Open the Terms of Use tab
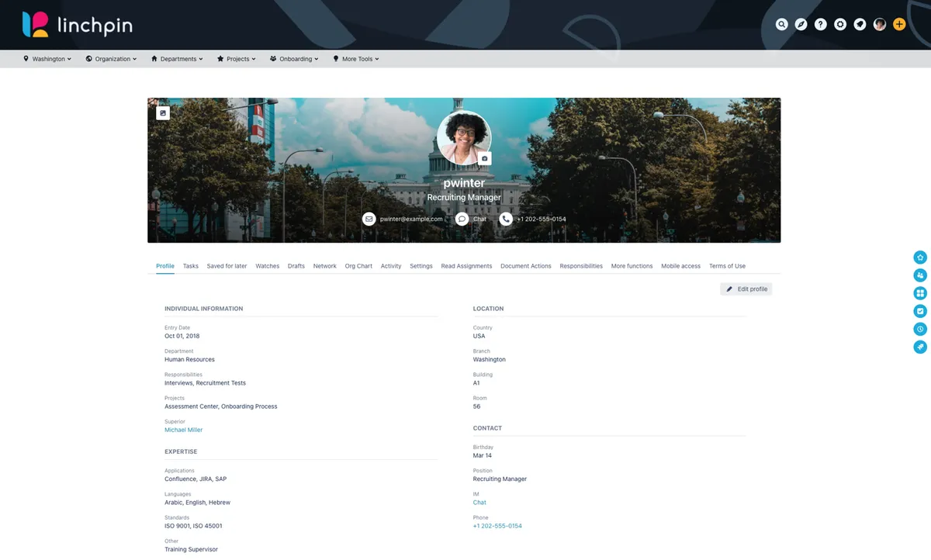 coord(727,266)
